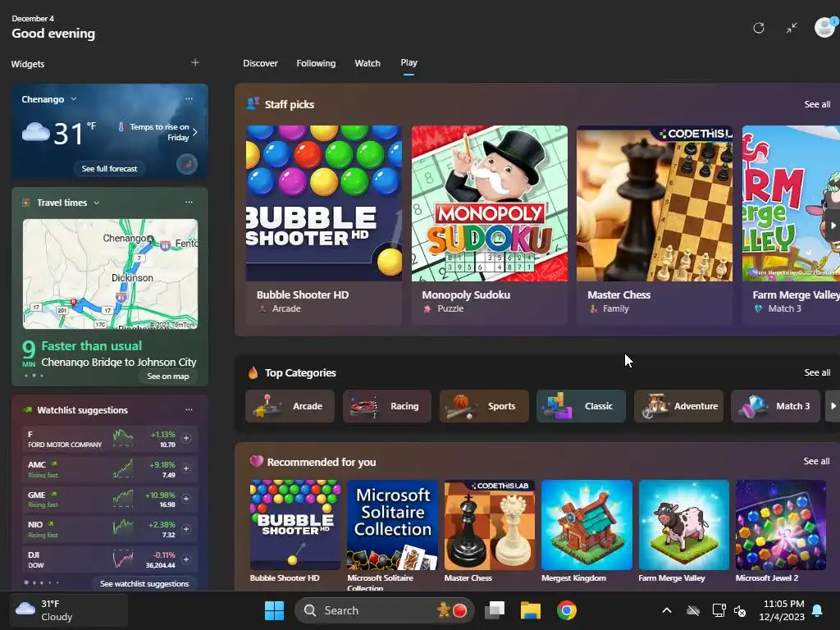The height and width of the screenshot is (630, 840).
Task: Click the network display tray icon
Action: click(719, 610)
